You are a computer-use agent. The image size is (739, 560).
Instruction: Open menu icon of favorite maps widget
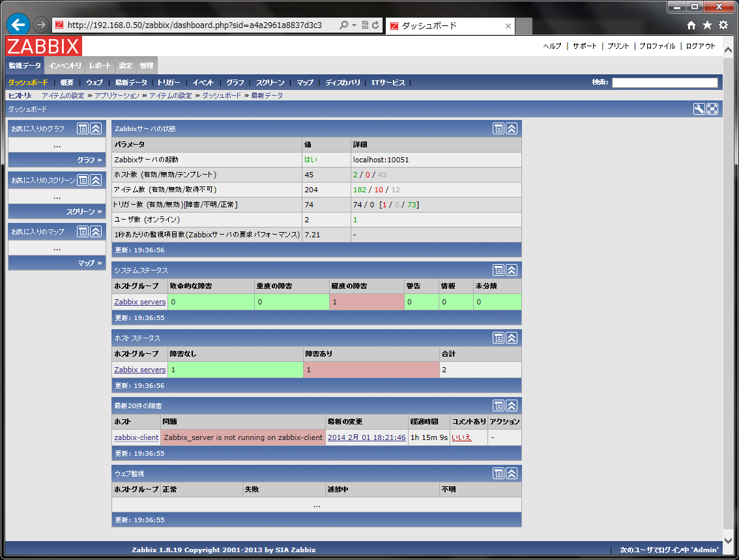[x=83, y=231]
